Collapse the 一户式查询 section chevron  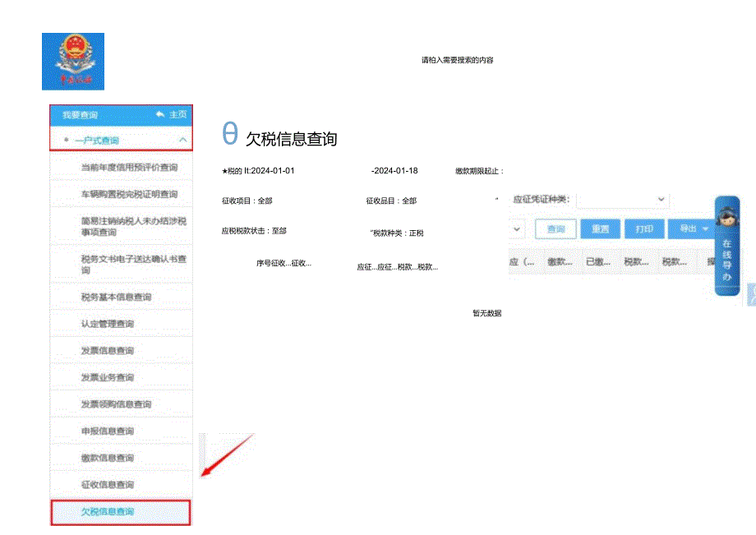coord(182,140)
